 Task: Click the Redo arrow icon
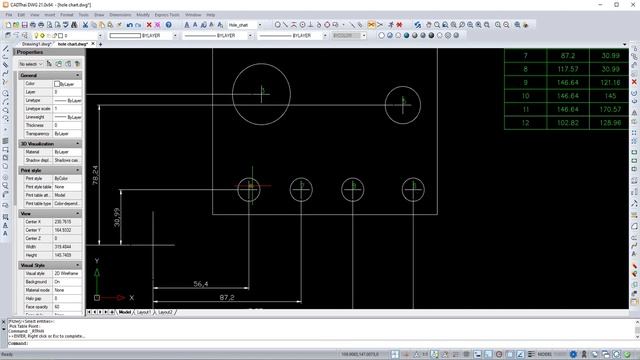(138, 25)
